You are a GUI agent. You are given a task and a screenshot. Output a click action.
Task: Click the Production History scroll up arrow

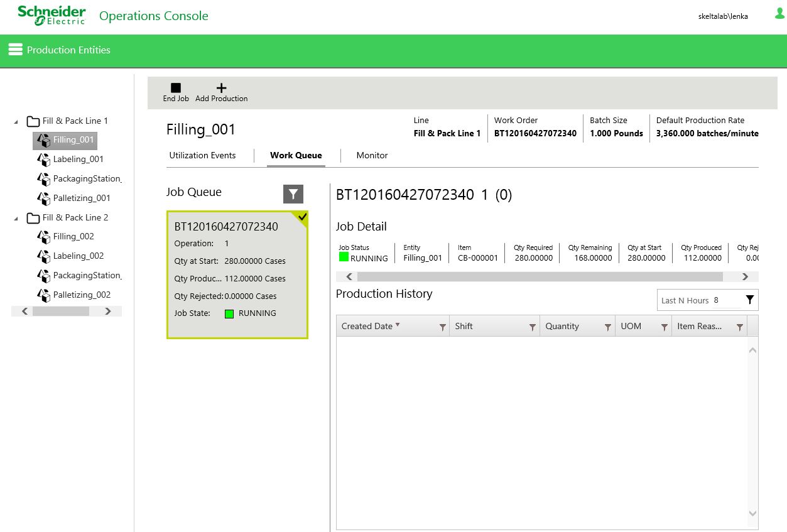click(752, 350)
